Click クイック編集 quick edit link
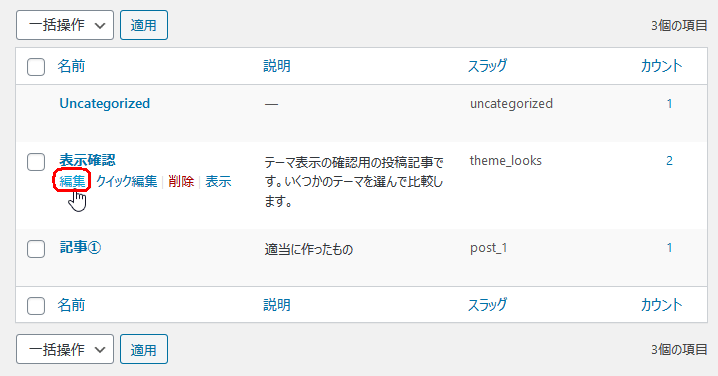This screenshot has width=718, height=376. pyautogui.click(x=126, y=181)
